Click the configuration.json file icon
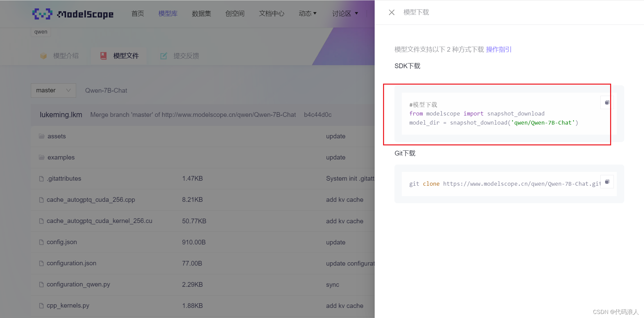644x318 pixels. click(41, 263)
